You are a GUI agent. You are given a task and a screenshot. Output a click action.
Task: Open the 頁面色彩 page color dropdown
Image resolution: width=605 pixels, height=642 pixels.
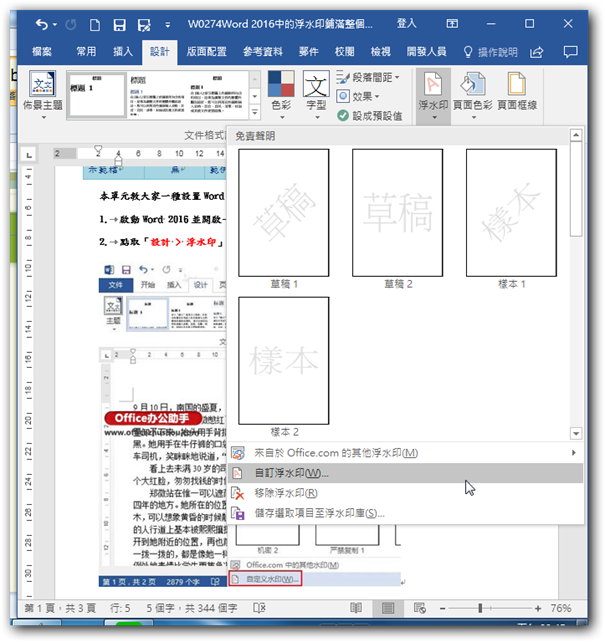(x=473, y=95)
